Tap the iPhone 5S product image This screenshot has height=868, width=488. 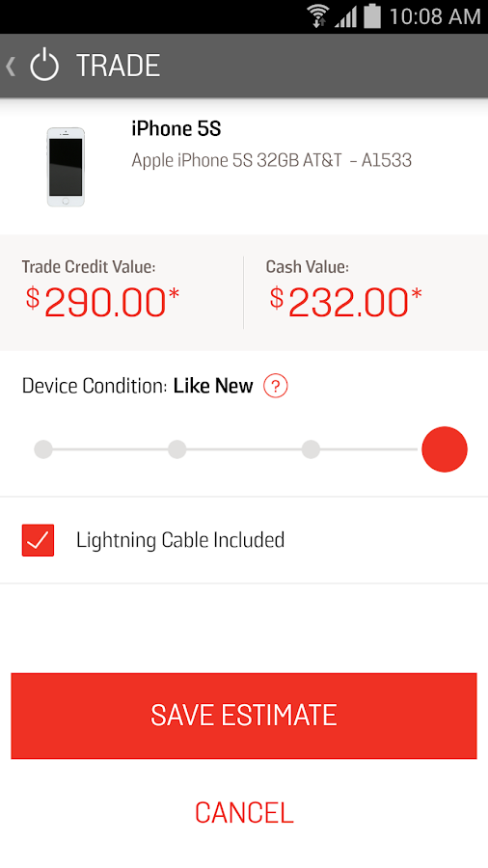click(x=66, y=167)
